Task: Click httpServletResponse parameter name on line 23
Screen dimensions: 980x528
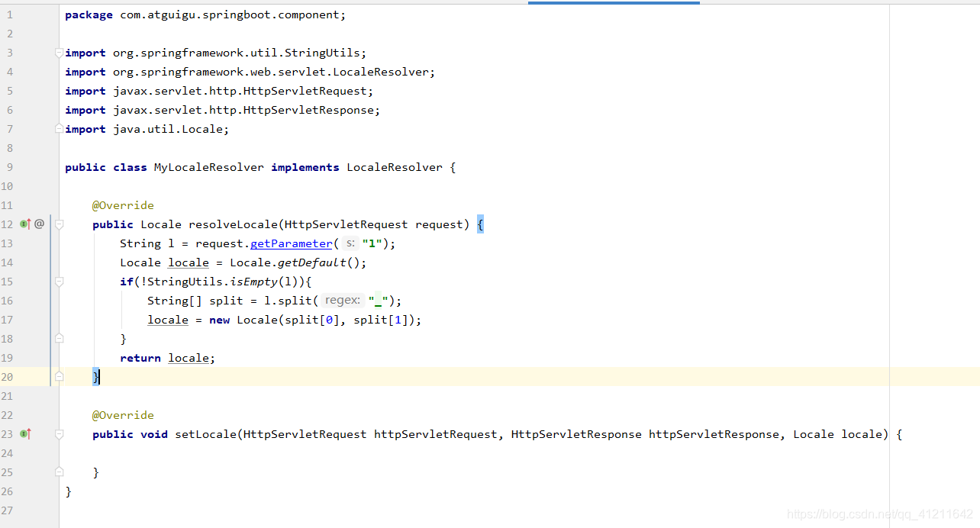Action: click(x=714, y=434)
